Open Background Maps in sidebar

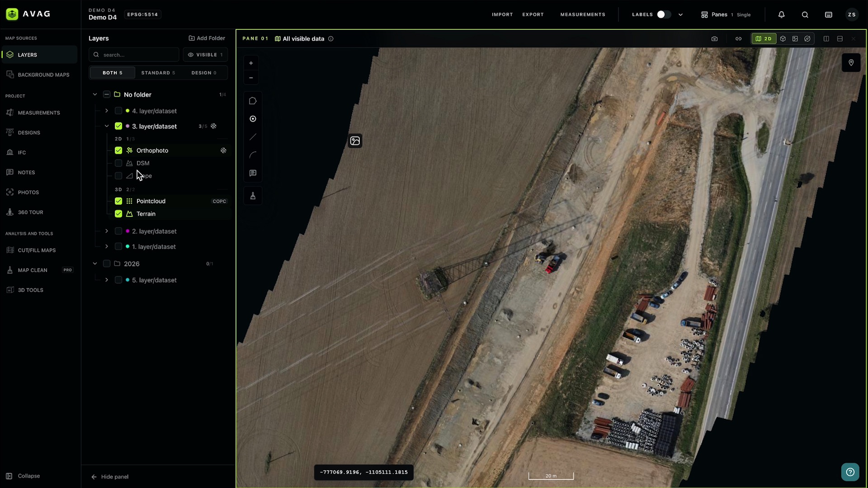coord(39,75)
